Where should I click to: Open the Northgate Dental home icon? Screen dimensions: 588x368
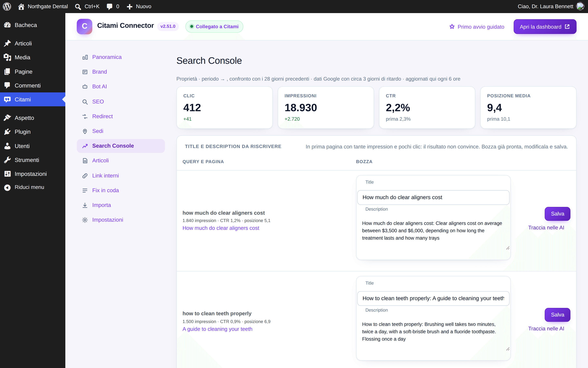(x=21, y=7)
